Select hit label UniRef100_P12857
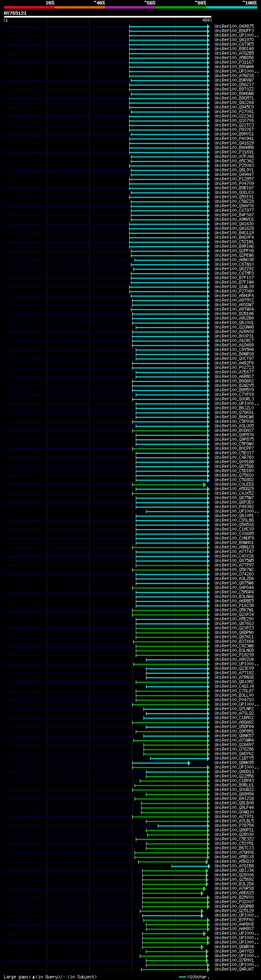 click(x=234, y=179)
